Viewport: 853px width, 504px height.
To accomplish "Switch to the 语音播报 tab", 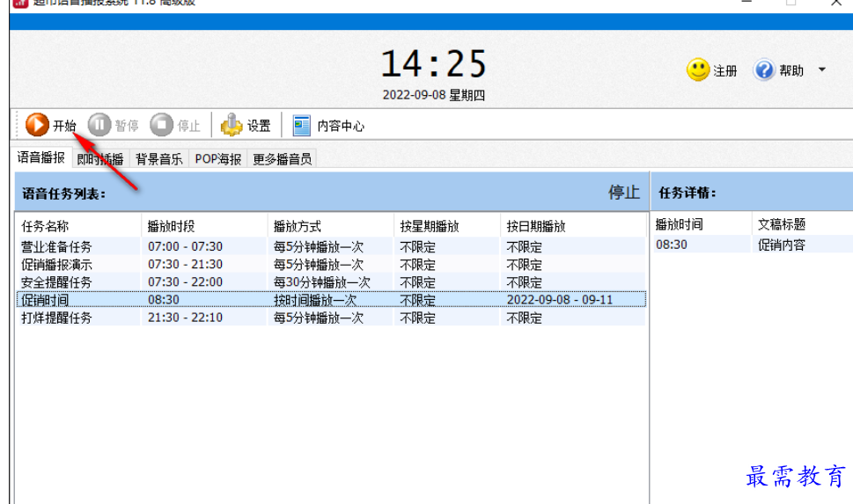I will (x=41, y=158).
